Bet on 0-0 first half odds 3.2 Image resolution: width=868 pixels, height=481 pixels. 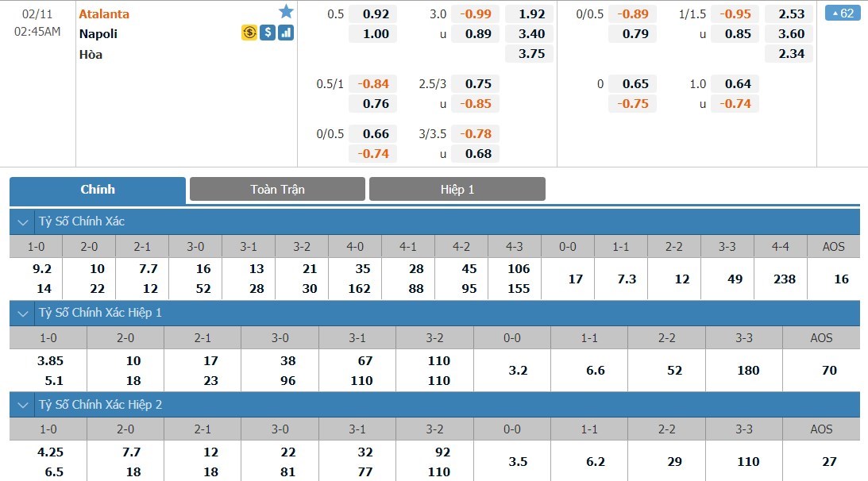512,370
